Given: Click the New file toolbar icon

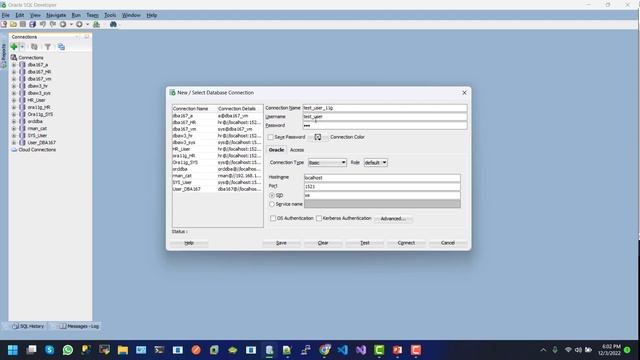Looking at the screenshot, I should coord(4,24).
